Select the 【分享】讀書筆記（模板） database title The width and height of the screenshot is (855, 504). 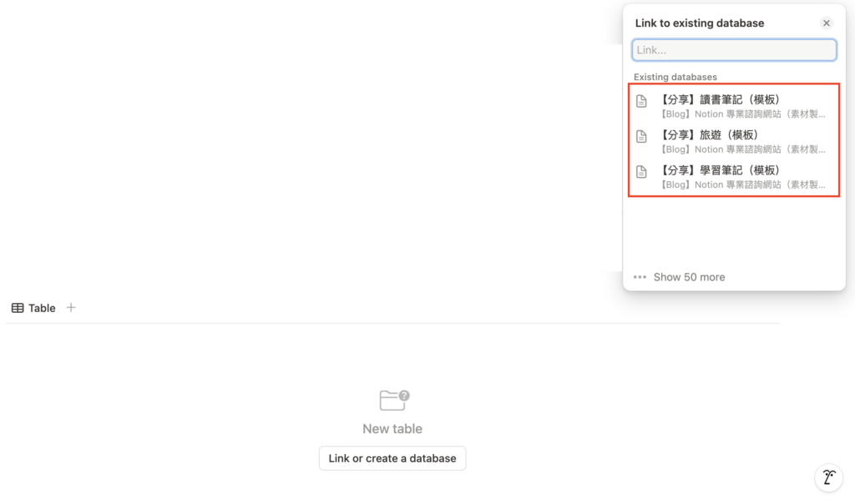pos(720,100)
